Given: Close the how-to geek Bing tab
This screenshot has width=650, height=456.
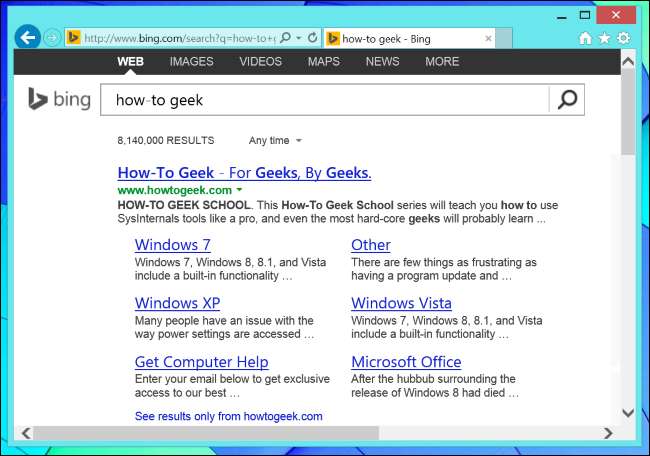Looking at the screenshot, I should (488, 39).
